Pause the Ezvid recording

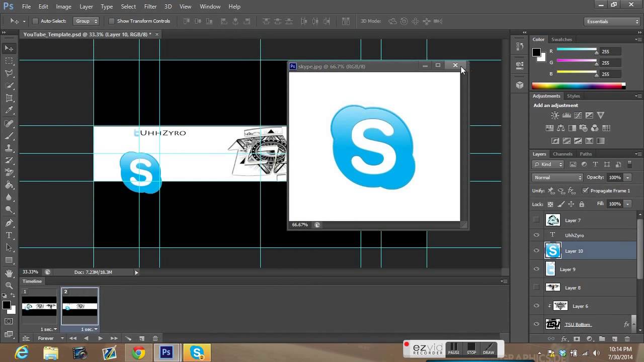[454, 348]
